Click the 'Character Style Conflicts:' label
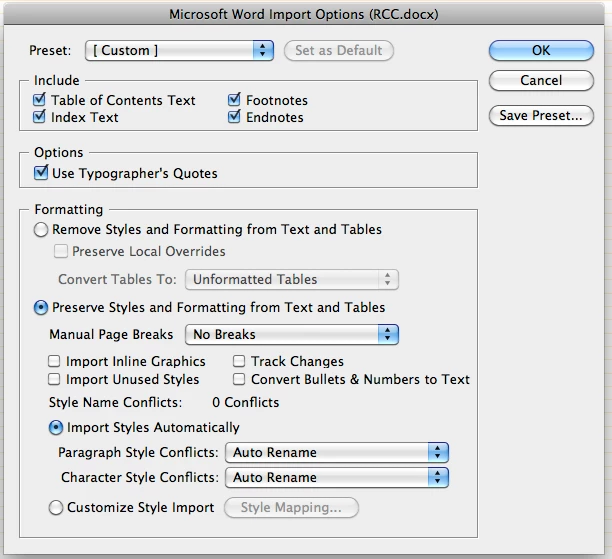This screenshot has height=559, width=612. pyautogui.click(x=140, y=477)
